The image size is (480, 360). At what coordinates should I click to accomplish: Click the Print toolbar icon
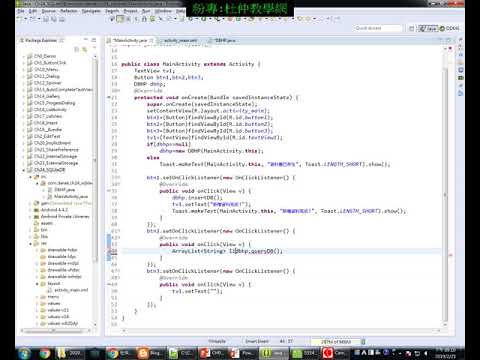click(x=62, y=19)
